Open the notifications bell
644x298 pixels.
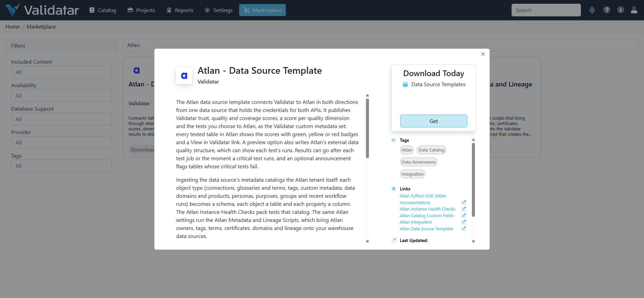coord(592,10)
